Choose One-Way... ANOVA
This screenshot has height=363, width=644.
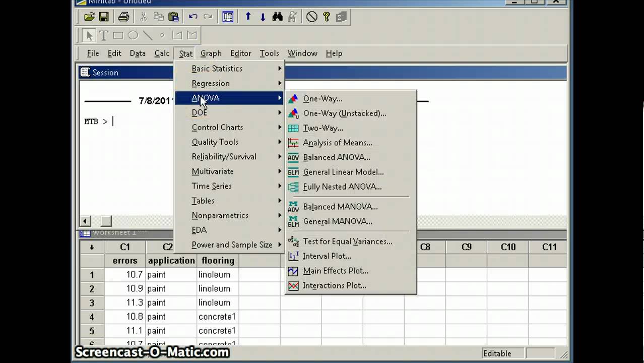(x=351, y=99)
